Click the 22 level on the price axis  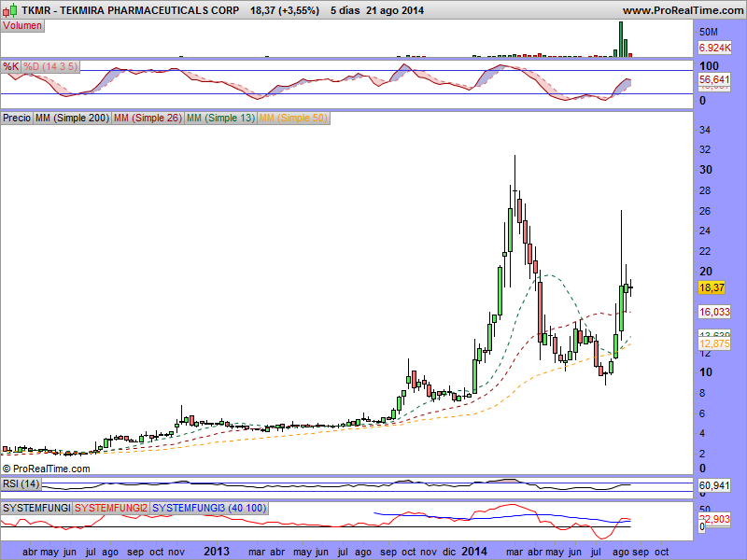click(x=705, y=251)
